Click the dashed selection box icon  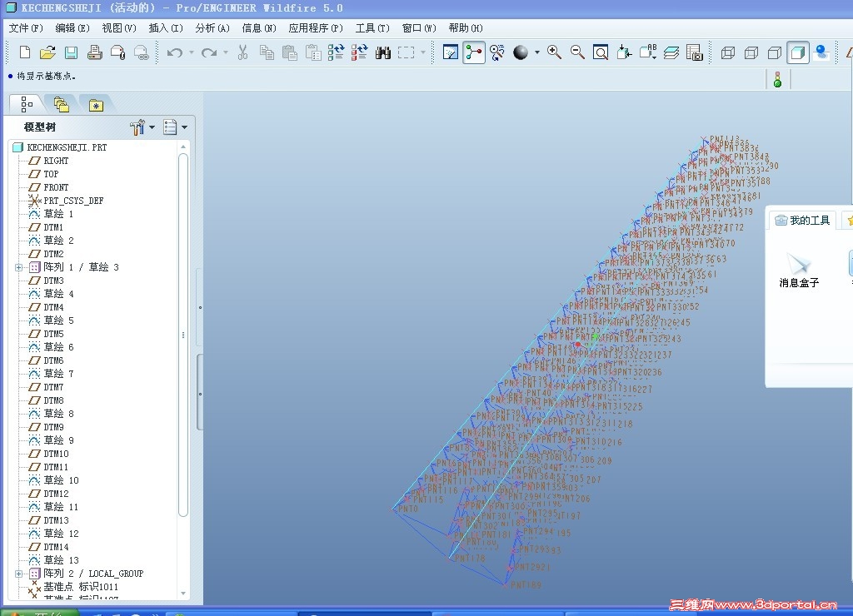(x=406, y=52)
